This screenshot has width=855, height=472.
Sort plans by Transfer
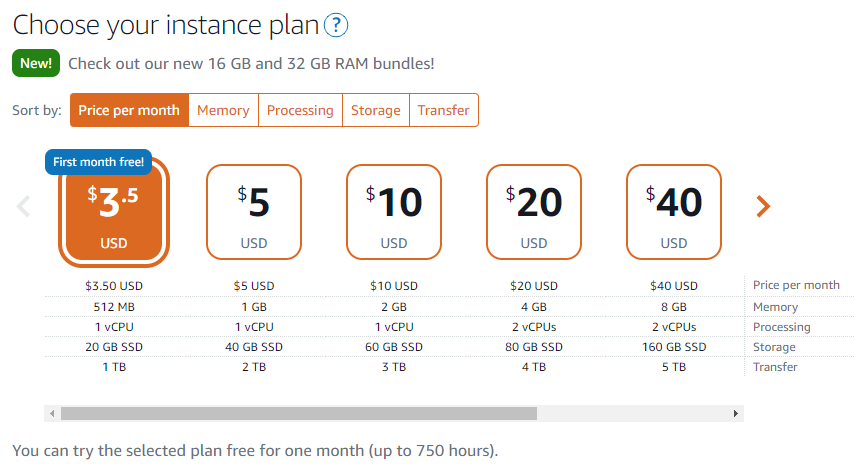(444, 110)
